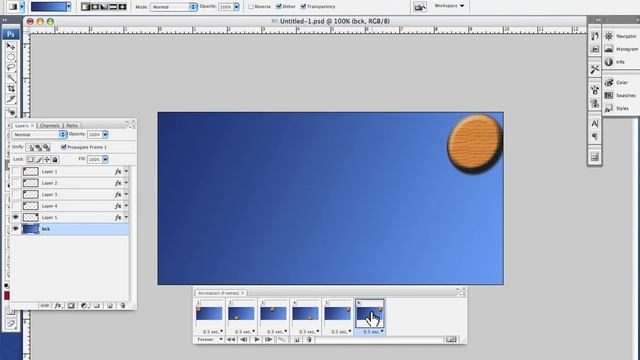
Task: Choose the diamond gradient style icon
Action: tap(122, 7)
